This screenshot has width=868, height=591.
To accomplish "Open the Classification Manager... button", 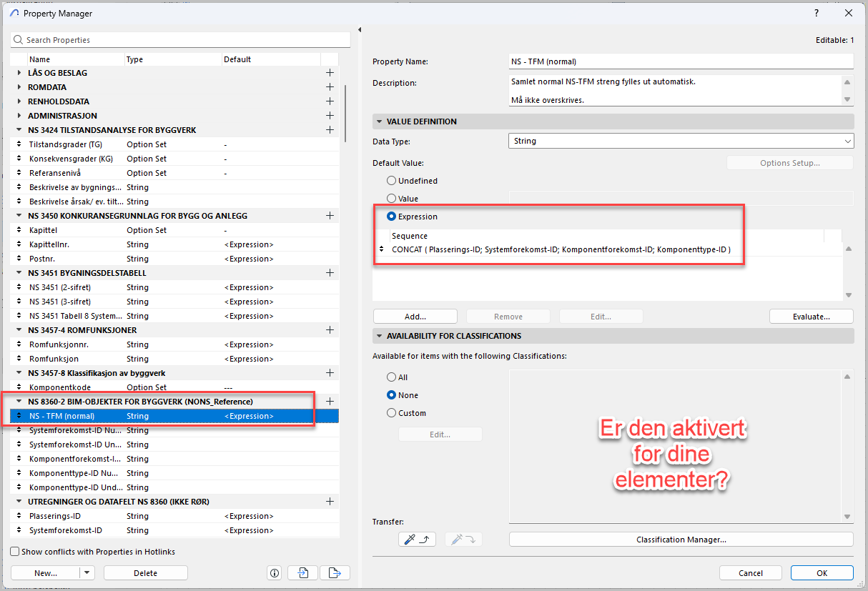I will point(681,540).
